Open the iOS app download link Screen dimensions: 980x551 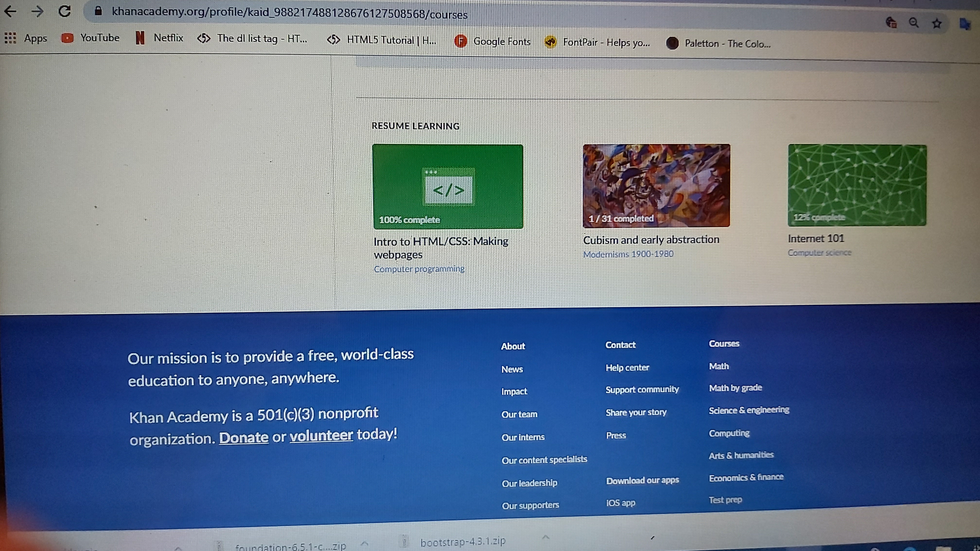pos(621,503)
